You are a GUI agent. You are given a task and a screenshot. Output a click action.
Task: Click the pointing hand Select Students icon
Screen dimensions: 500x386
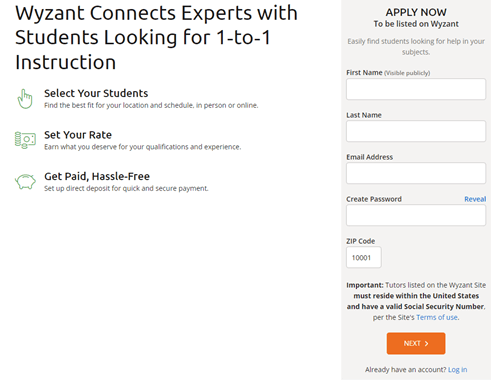25,99
